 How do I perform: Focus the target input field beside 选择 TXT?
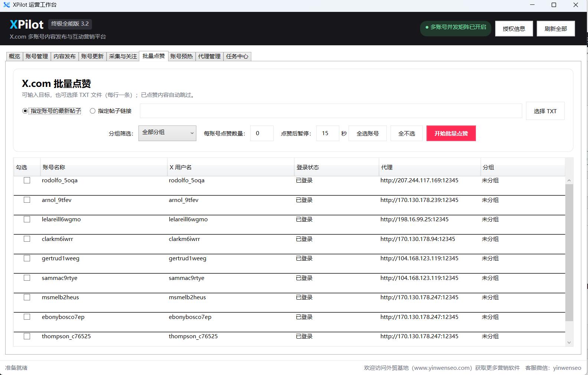point(331,111)
